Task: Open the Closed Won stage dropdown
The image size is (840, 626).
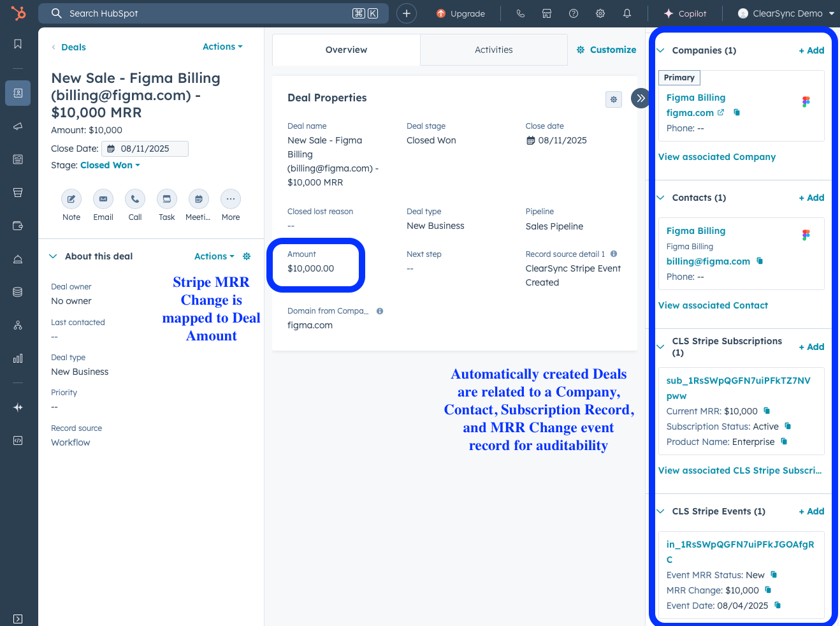Action: tap(110, 165)
